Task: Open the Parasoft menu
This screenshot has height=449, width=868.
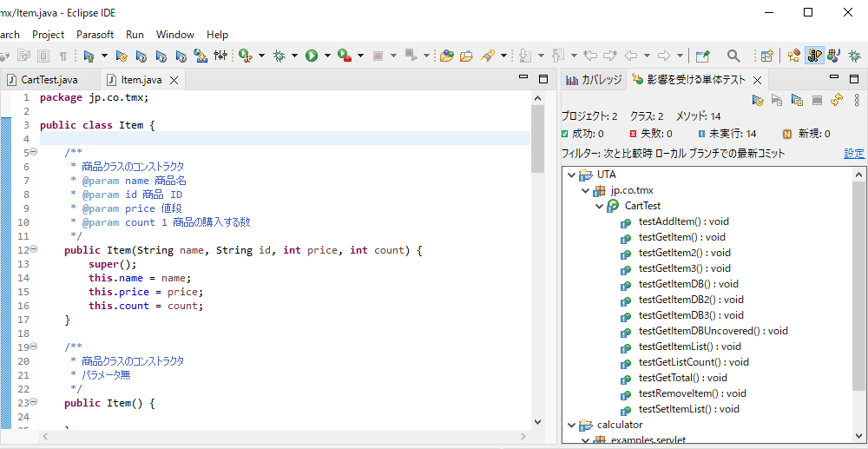Action: pyautogui.click(x=95, y=35)
